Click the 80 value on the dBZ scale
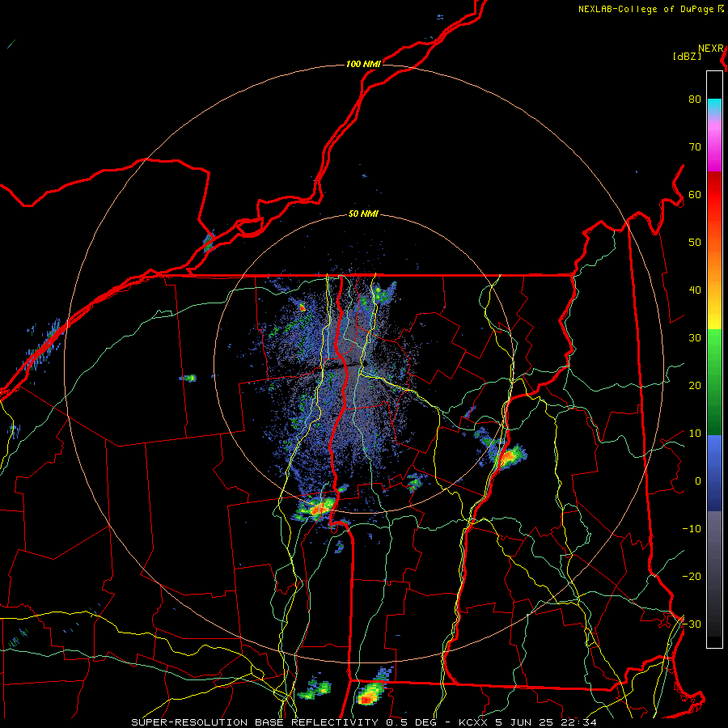Image resolution: width=728 pixels, height=728 pixels. pyautogui.click(x=695, y=99)
